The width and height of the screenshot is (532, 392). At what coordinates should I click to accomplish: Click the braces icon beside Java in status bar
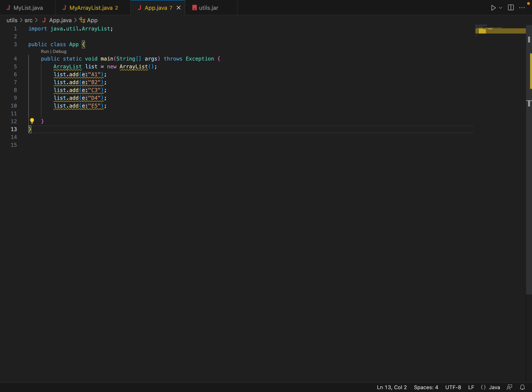tap(483, 387)
